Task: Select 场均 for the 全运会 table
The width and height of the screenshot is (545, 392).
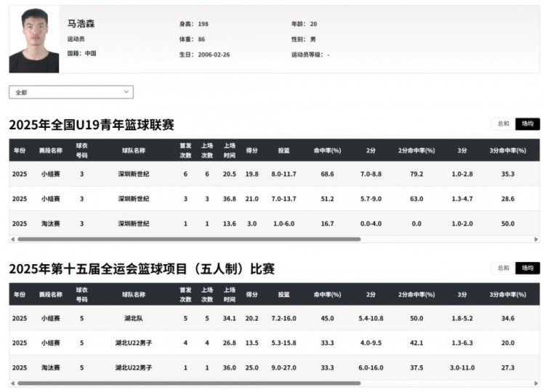Action: pos(528,268)
